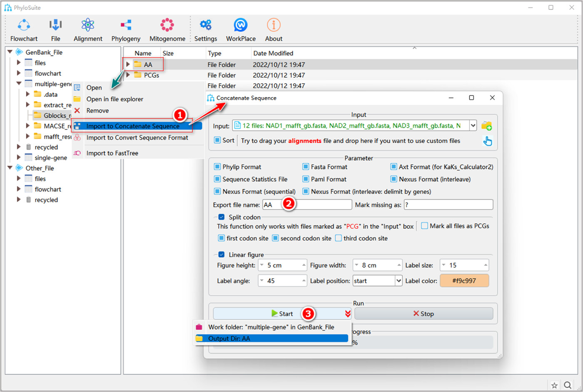Collapse the Other_File tree node
Screen dimensions: 583x392
tap(10, 168)
